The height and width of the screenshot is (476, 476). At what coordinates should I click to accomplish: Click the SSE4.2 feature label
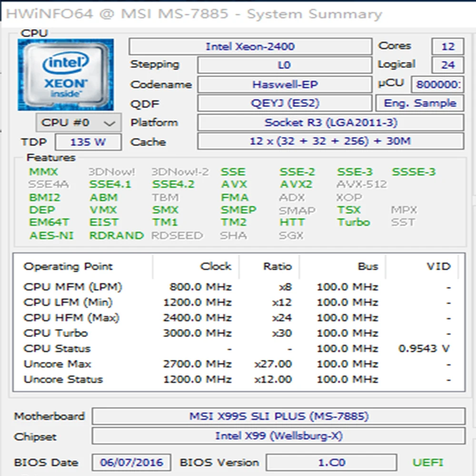[x=173, y=184]
